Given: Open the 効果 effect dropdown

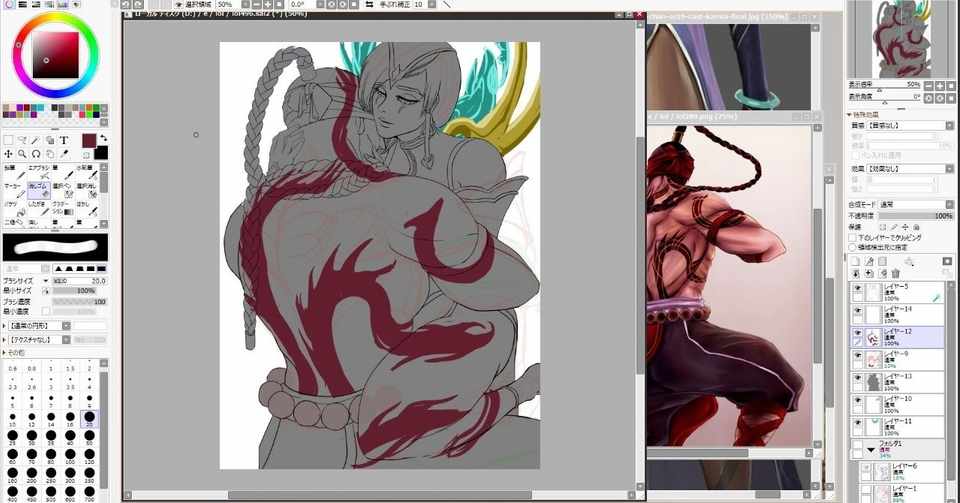Looking at the screenshot, I should (911, 168).
